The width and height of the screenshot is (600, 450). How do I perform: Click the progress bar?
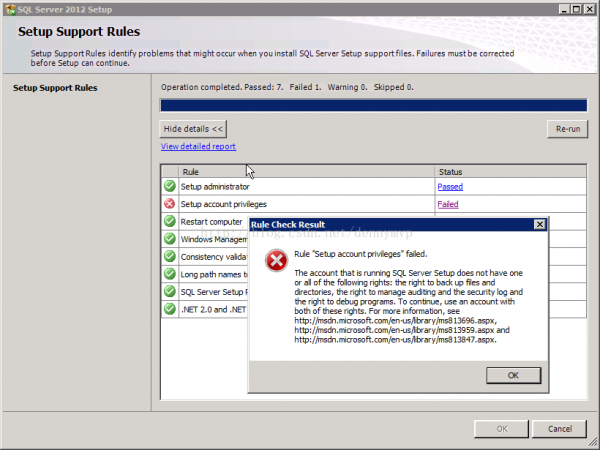[x=373, y=105]
